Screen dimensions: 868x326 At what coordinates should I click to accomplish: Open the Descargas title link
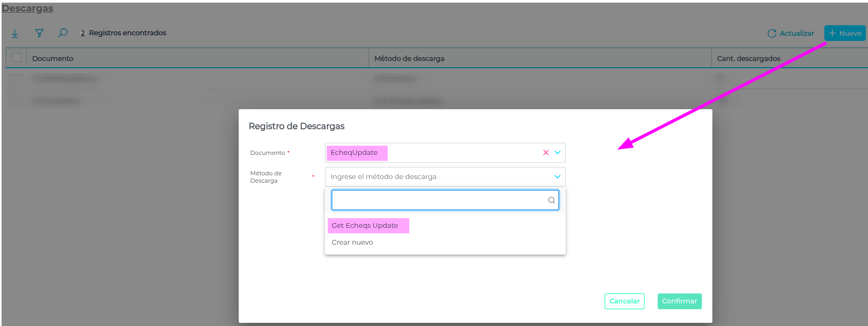click(27, 8)
